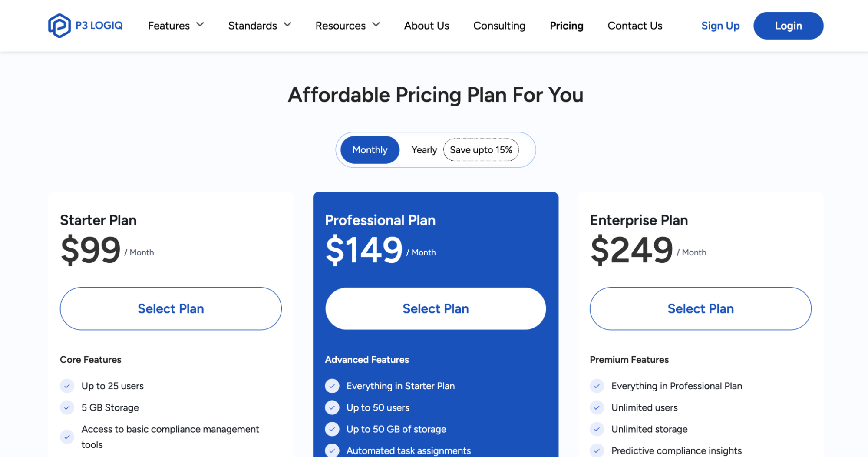
Task: Click the checkmark beside Unlimited users
Action: (597, 407)
